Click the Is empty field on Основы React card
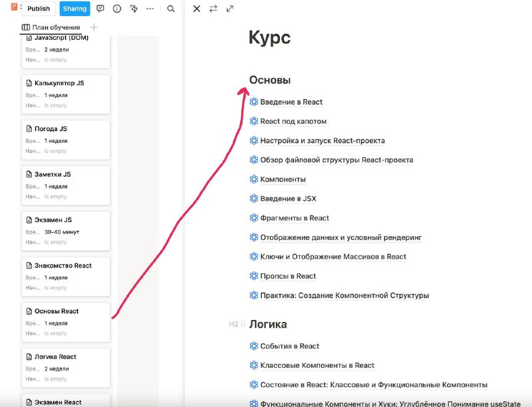Image resolution: width=532 pixels, height=407 pixels. [55, 333]
